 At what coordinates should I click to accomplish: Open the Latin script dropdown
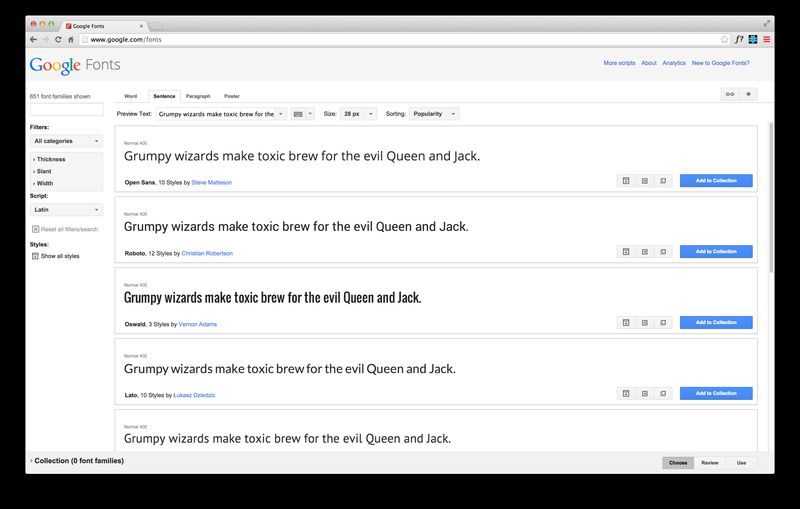pos(66,210)
